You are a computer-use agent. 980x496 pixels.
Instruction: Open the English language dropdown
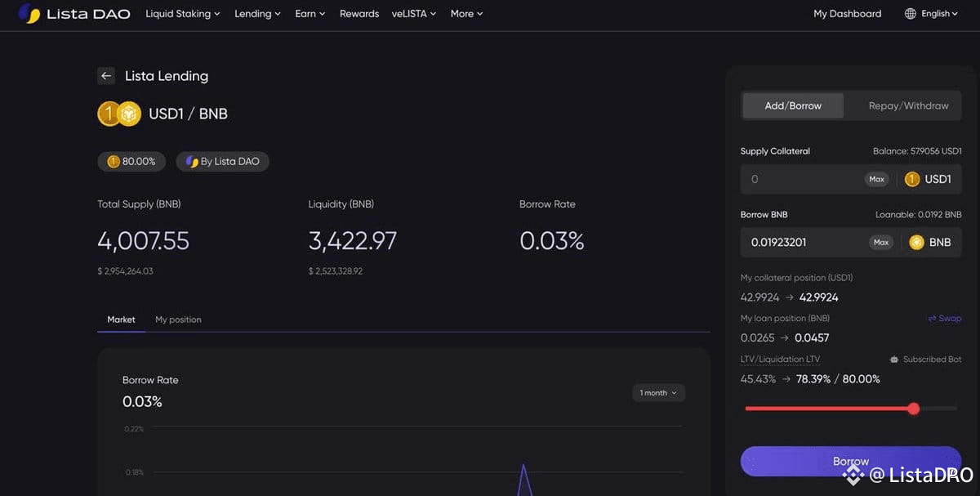[x=939, y=14]
